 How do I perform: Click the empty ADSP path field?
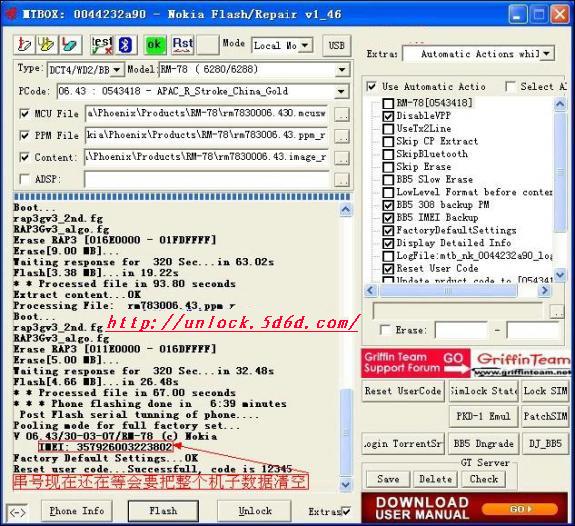point(207,179)
